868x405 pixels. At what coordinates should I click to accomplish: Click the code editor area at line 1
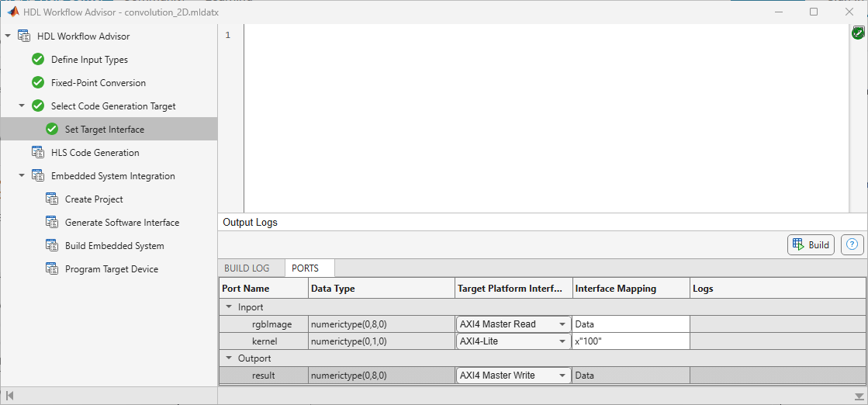pyautogui.click(x=545, y=36)
